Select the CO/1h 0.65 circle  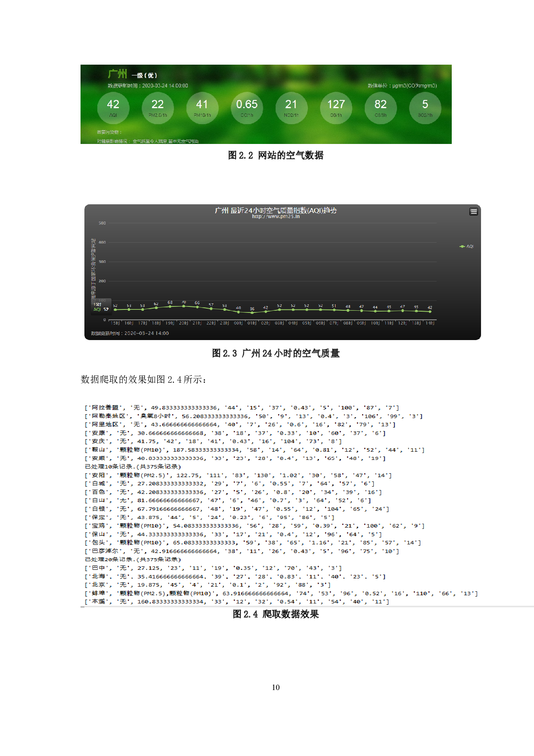tap(247, 108)
